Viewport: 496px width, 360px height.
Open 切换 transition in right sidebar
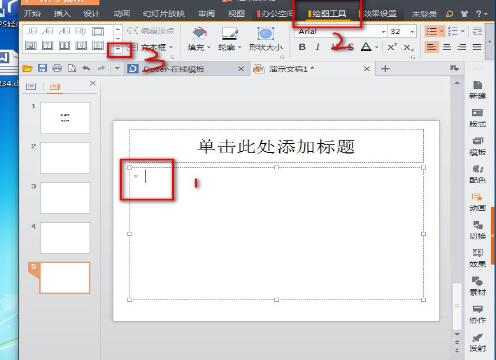pyautogui.click(x=477, y=230)
